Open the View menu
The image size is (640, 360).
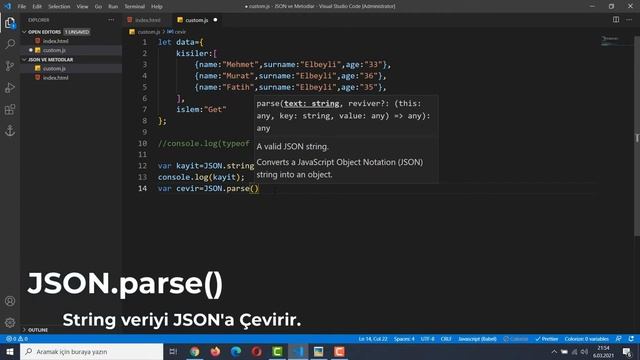pos(82,6)
